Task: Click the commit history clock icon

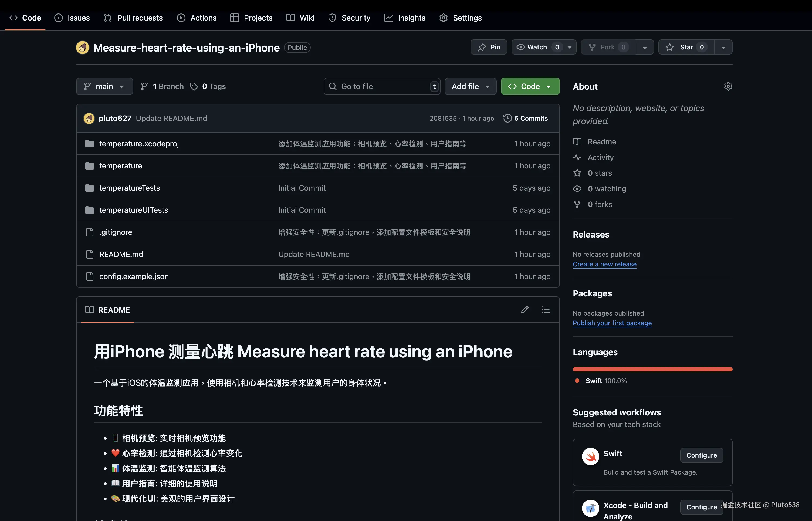Action: 507,118
